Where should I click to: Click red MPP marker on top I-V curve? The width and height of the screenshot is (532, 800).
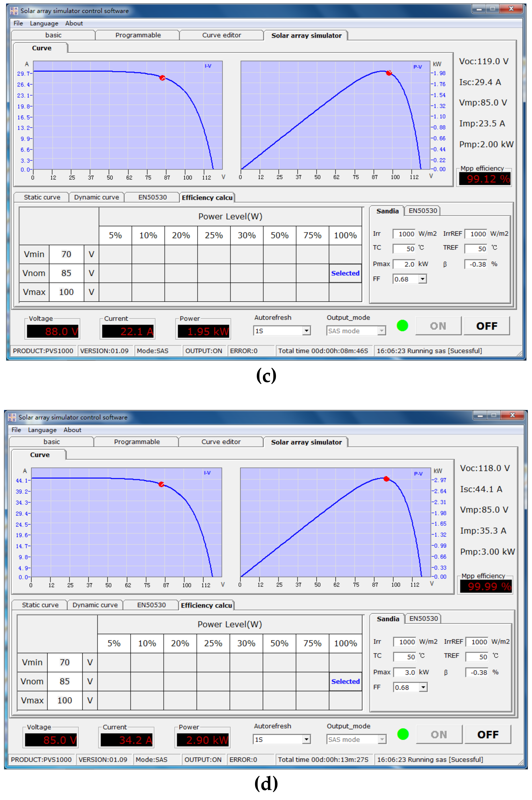point(162,78)
